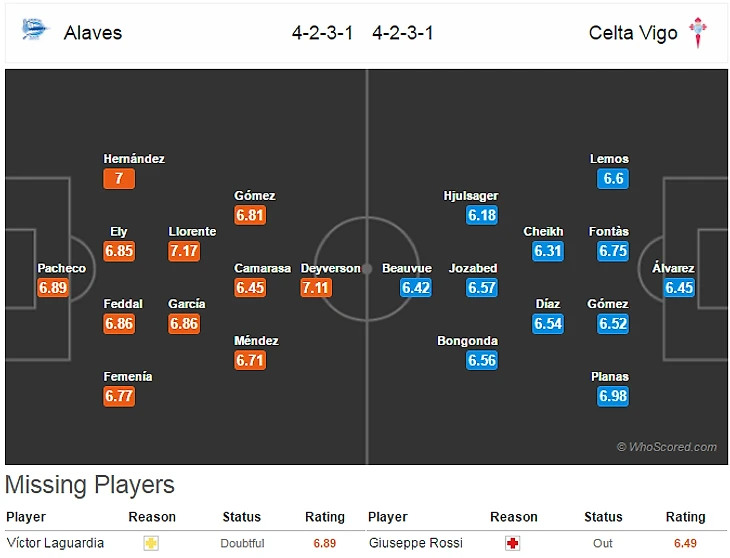This screenshot has width=730, height=558.
Task: Click the red injury cross for Rossi
Action: click(514, 543)
